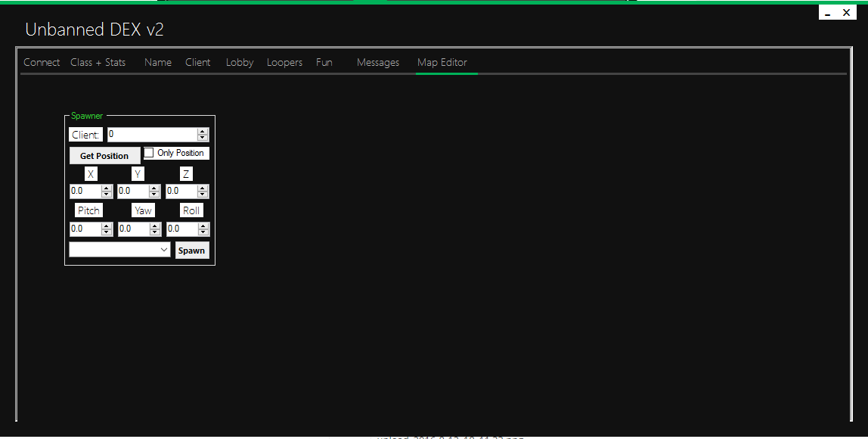868x439 pixels.
Task: Click the Spawn button
Action: (191, 251)
